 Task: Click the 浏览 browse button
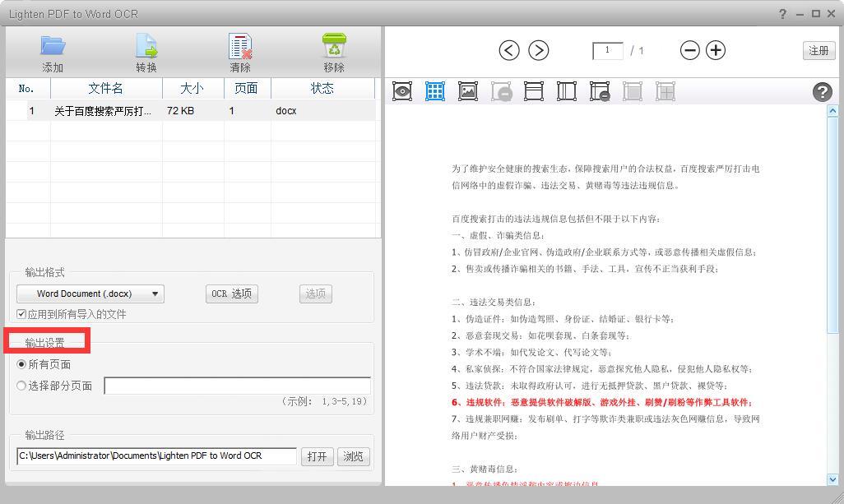point(353,456)
